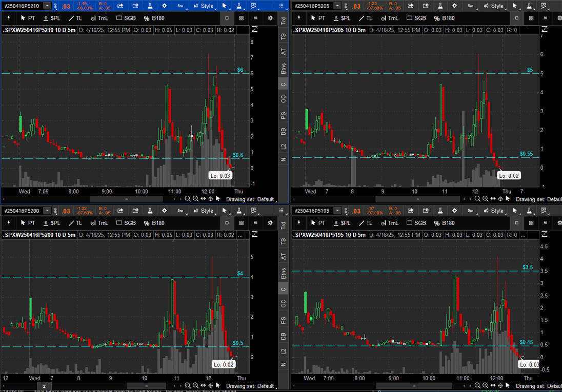The height and width of the screenshot is (392, 562).
Task: Enable crosshair target icon under P5200 chart
Action: [x=211, y=385]
